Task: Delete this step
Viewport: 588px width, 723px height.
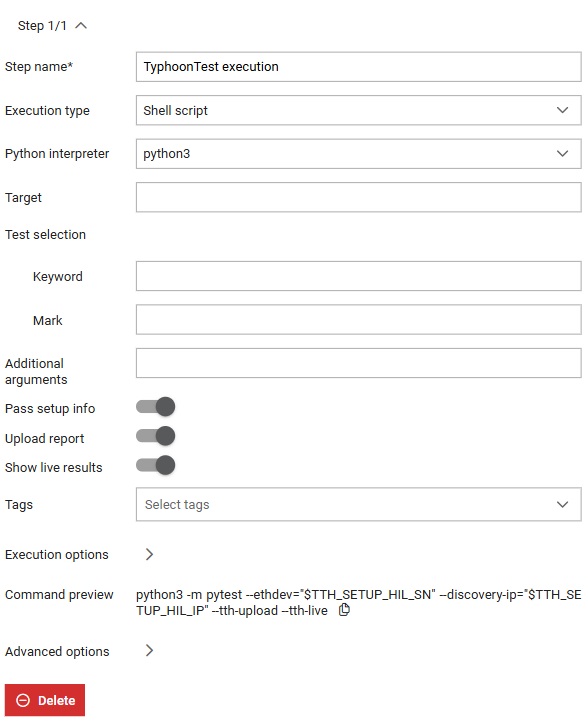Action: tap(45, 700)
